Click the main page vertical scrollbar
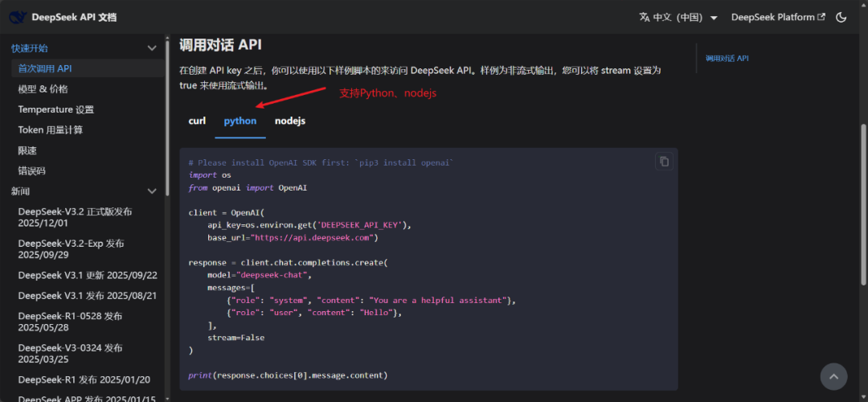This screenshot has width=868, height=402. click(x=864, y=205)
